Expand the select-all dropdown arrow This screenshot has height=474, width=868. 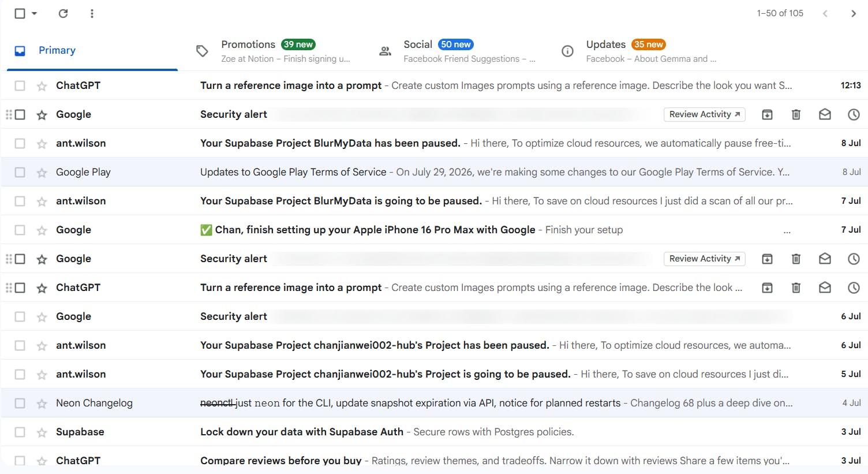tap(35, 13)
